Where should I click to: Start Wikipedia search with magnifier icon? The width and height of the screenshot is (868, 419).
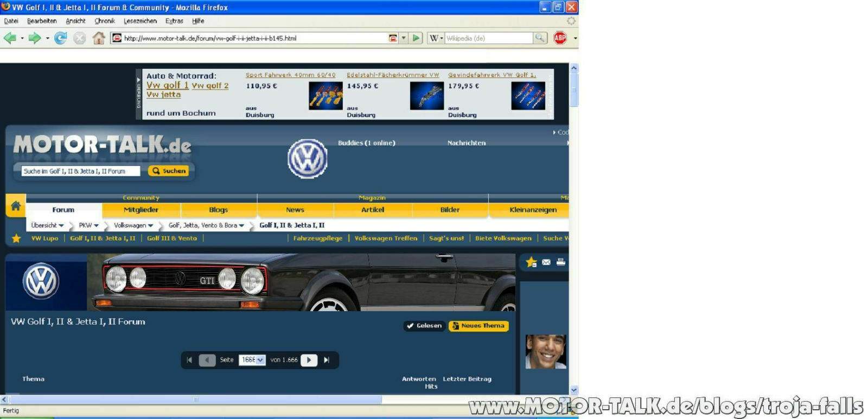tap(540, 38)
